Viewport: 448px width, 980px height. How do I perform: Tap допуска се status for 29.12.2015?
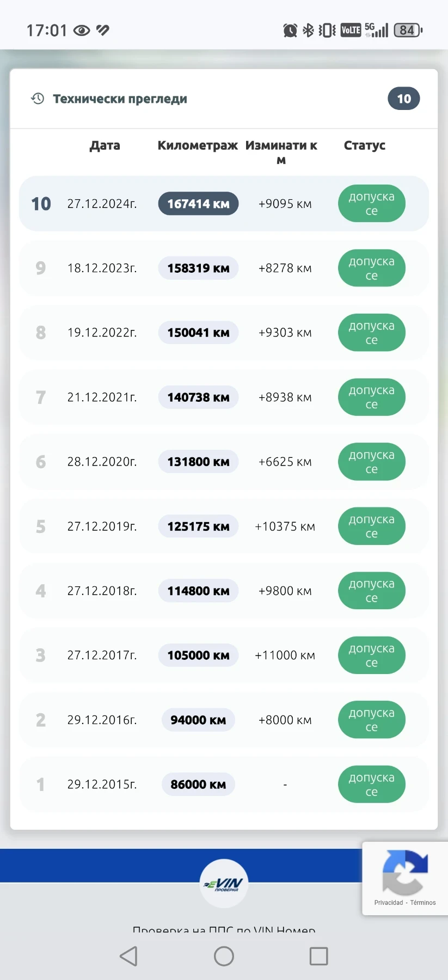(x=371, y=785)
